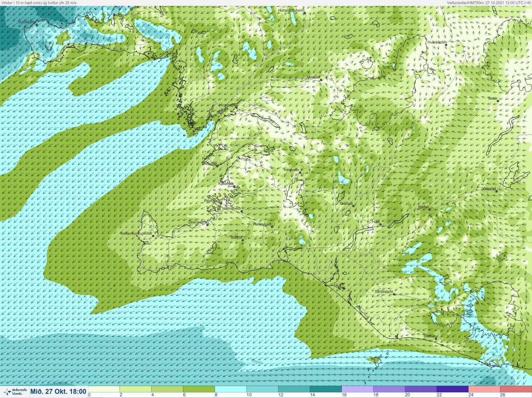The image size is (532, 398).
Task: Select the 24–26 m/s pink legend swatch
Action: click(x=484, y=389)
